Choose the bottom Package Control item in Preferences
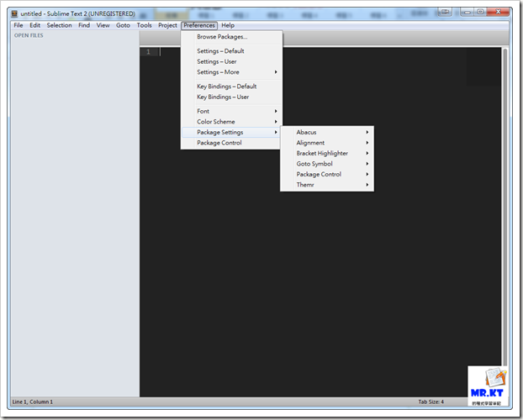This screenshot has height=420, width=523. [x=231, y=143]
